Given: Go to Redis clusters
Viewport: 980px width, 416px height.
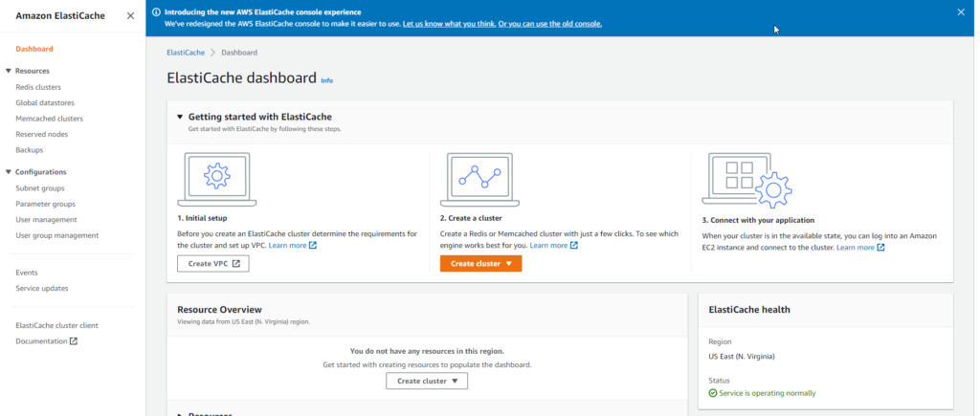Looking at the screenshot, I should (38, 87).
